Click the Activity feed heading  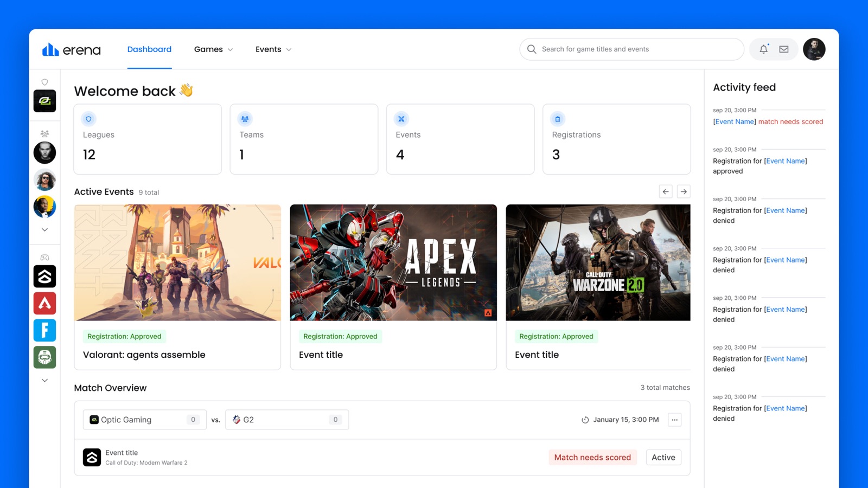[744, 87]
